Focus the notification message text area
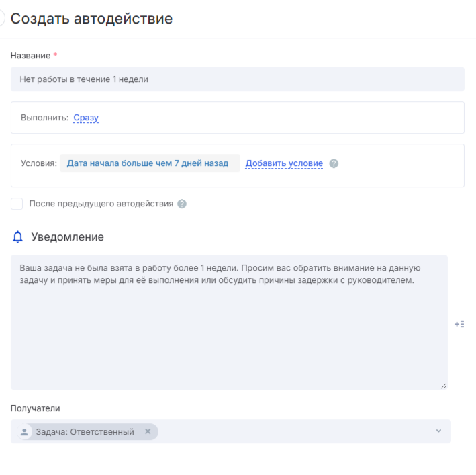Viewport: 476px width, 475px height. [228, 336]
